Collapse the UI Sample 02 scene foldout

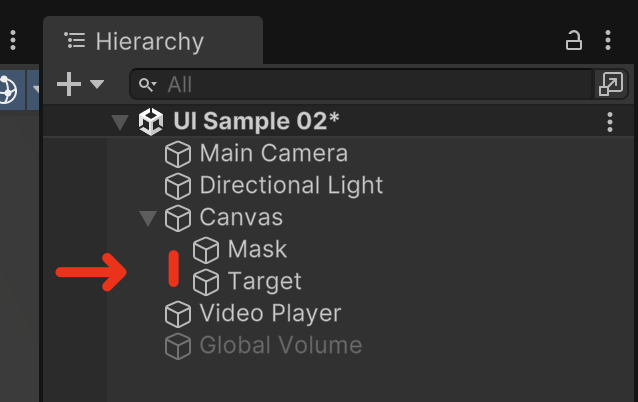point(120,122)
